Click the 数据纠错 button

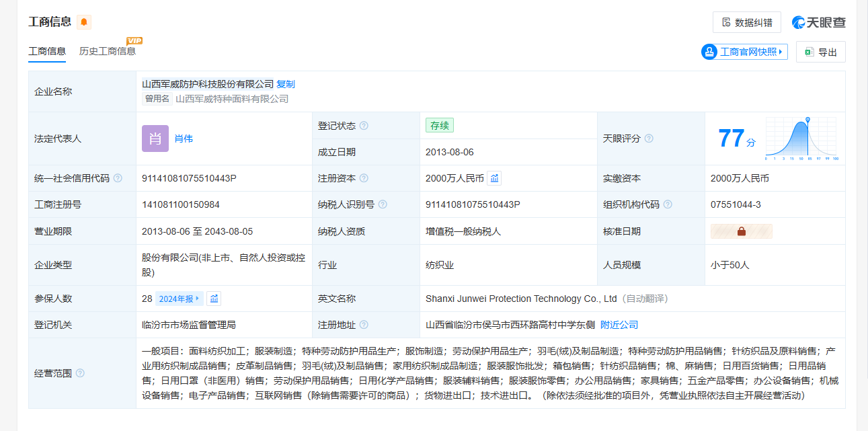point(746,22)
